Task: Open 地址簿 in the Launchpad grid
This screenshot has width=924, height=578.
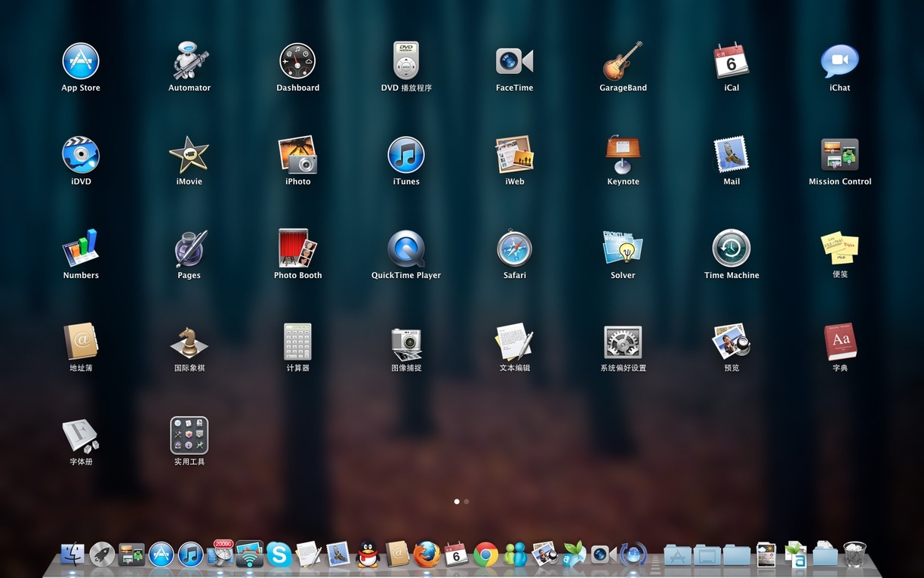Action: tap(81, 342)
